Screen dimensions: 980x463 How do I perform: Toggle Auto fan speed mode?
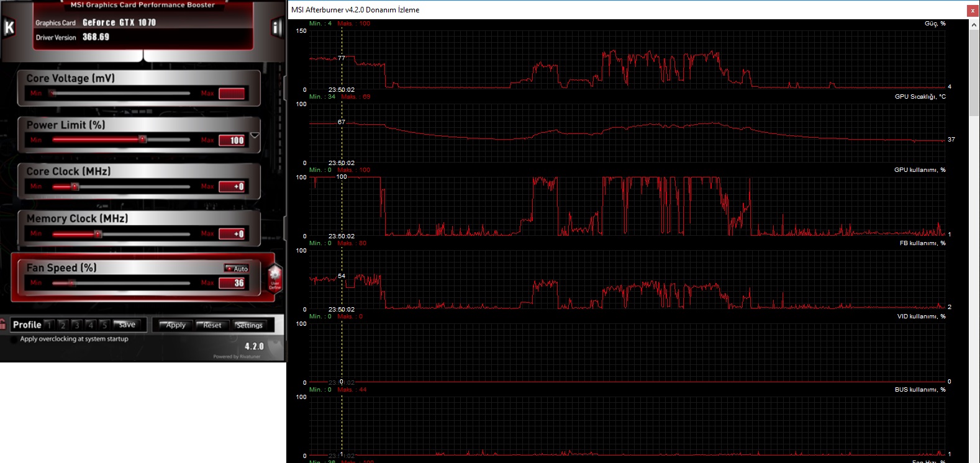point(237,268)
